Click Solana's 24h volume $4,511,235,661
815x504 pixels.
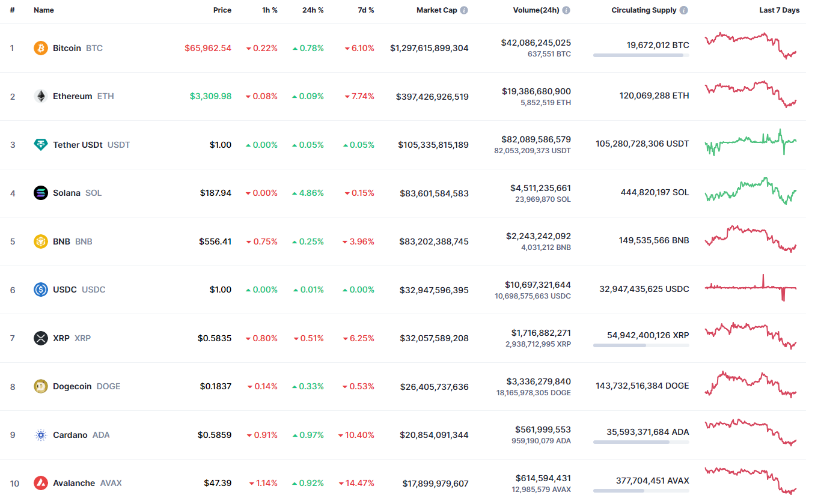(541, 188)
